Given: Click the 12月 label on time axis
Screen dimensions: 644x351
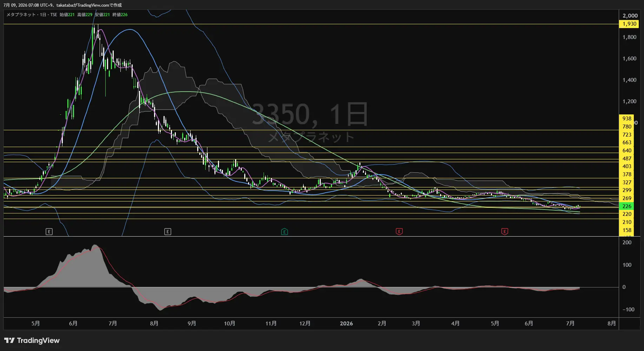Looking at the screenshot, I should pyautogui.click(x=305, y=324).
